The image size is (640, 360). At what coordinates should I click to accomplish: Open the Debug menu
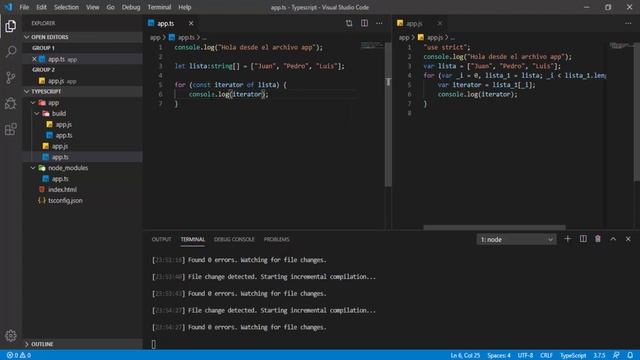tap(131, 7)
